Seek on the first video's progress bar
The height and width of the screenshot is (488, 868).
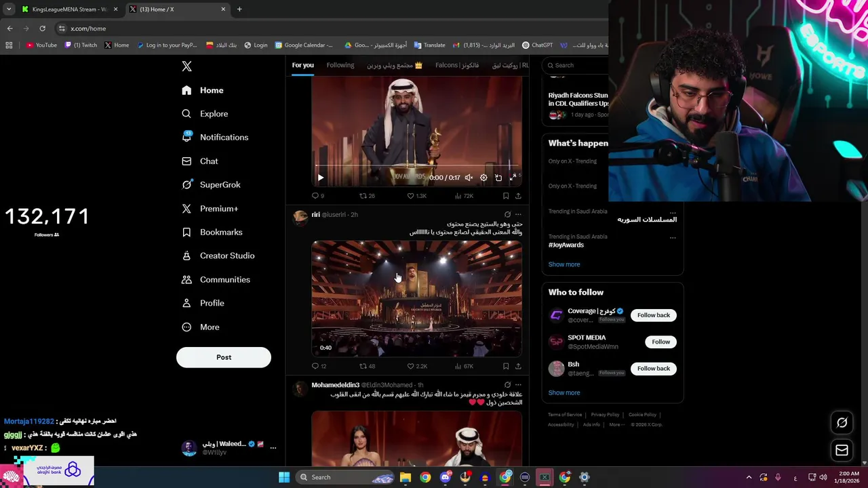tap(416, 165)
